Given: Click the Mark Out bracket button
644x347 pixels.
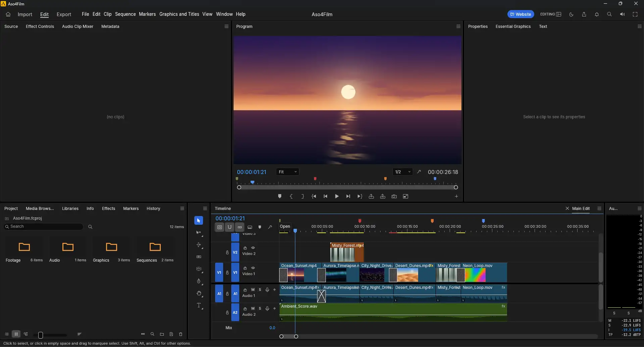Looking at the screenshot, I should [x=302, y=197].
